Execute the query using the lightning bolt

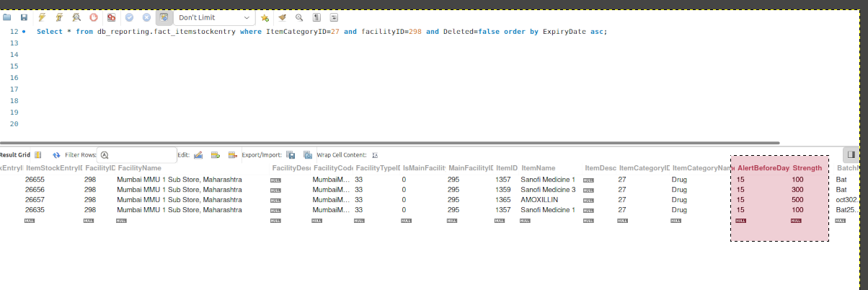[x=42, y=17]
